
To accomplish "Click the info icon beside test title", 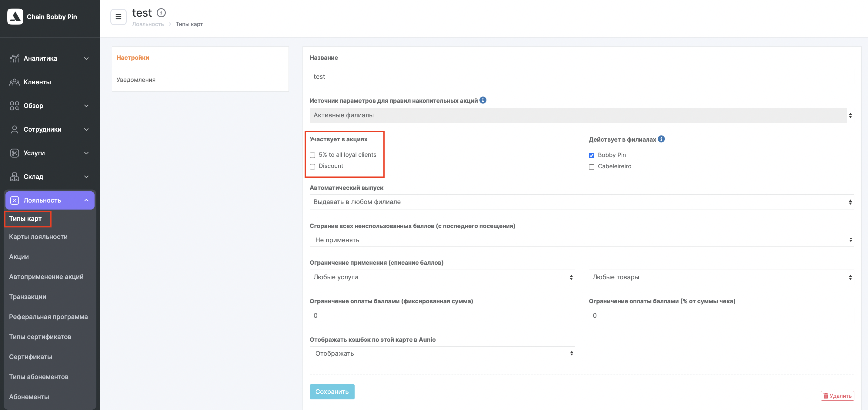I will (x=161, y=13).
